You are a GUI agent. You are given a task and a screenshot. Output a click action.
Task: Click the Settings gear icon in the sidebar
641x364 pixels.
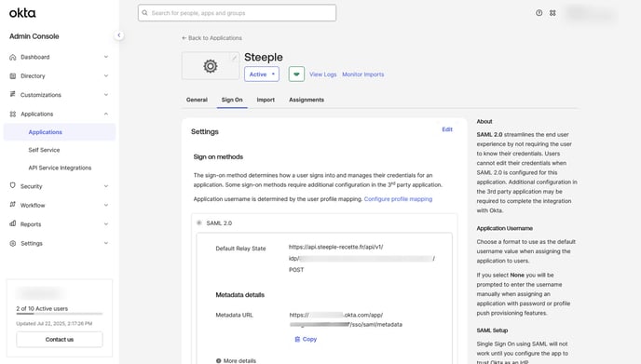click(x=13, y=244)
